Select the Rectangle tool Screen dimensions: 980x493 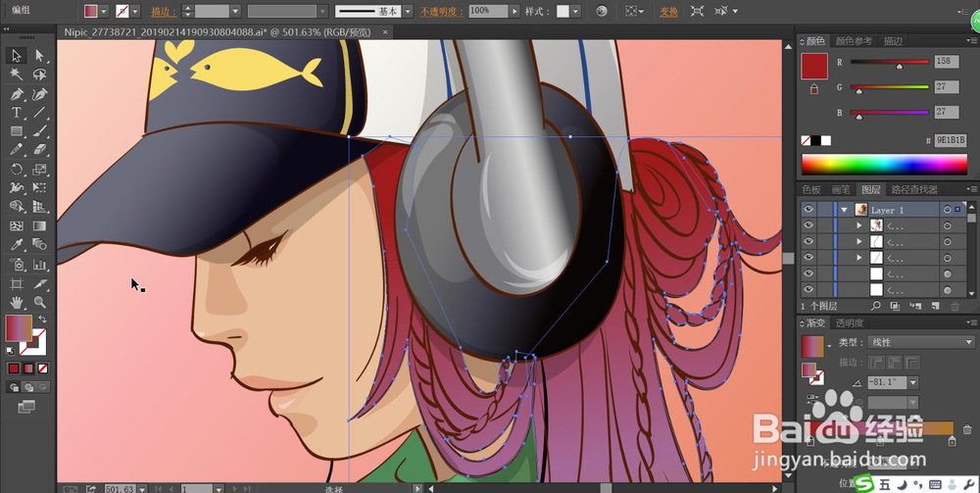point(17,131)
